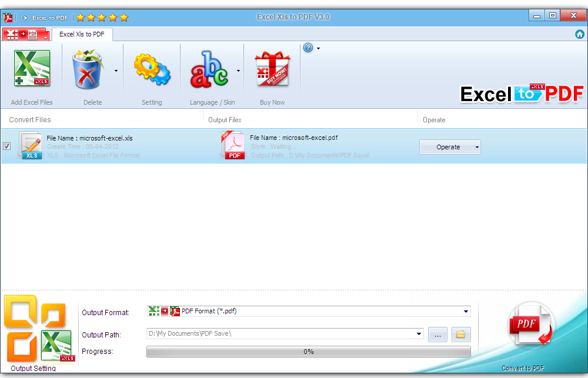This screenshot has width=588, height=378.
Task: Uncheck the microsoft-excel.xls file checkbox
Action: coord(6,146)
